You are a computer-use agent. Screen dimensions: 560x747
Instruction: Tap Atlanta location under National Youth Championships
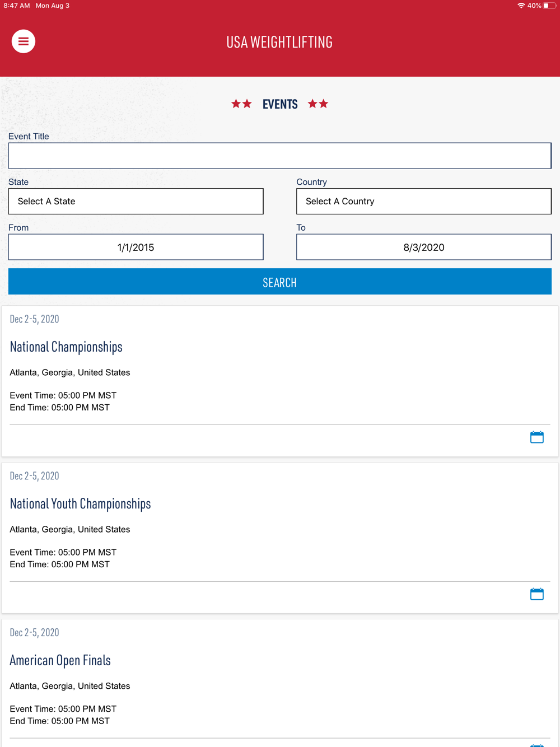click(x=70, y=529)
